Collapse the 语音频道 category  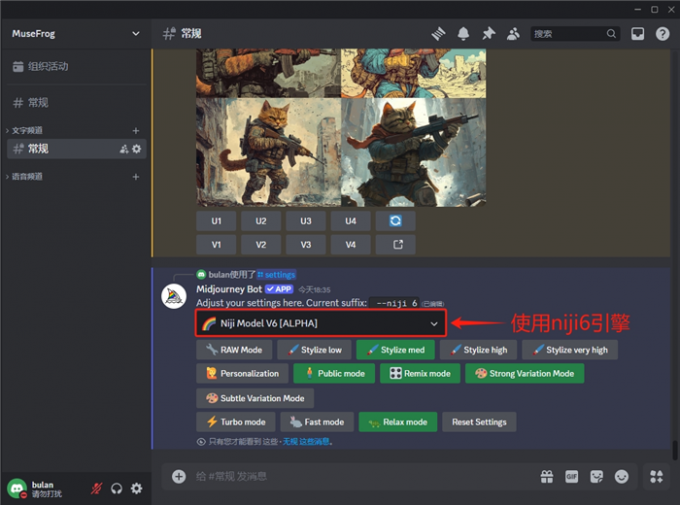(26, 177)
